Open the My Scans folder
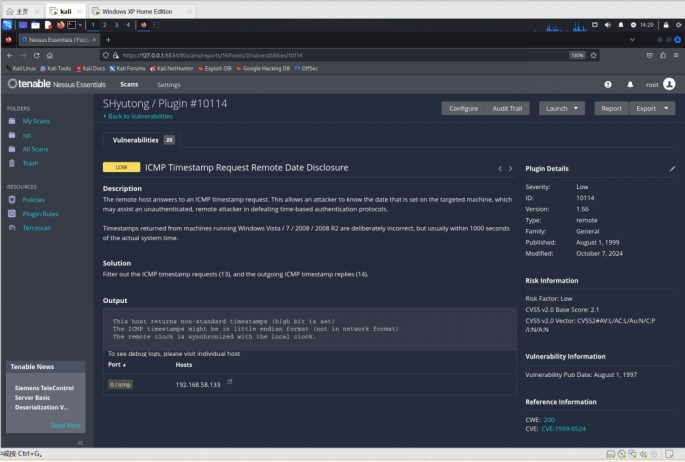Screen dimensions: 685x462 [x=36, y=121]
